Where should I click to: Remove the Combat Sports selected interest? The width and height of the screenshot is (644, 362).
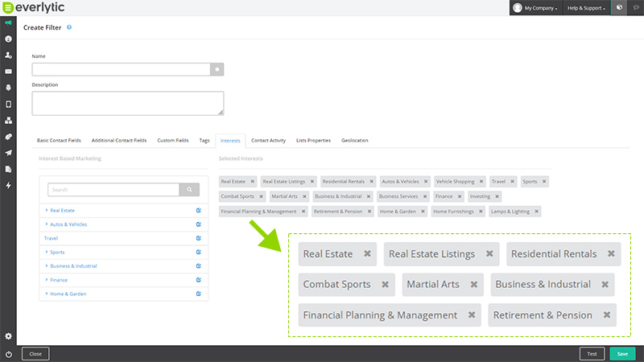[x=261, y=196]
